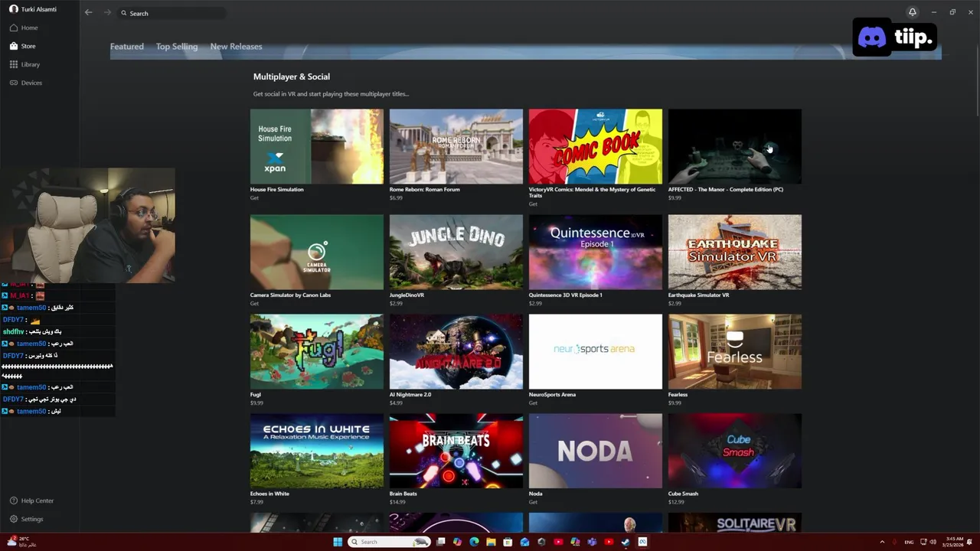Click the Get label under NeuroSports Arena

[x=533, y=403]
